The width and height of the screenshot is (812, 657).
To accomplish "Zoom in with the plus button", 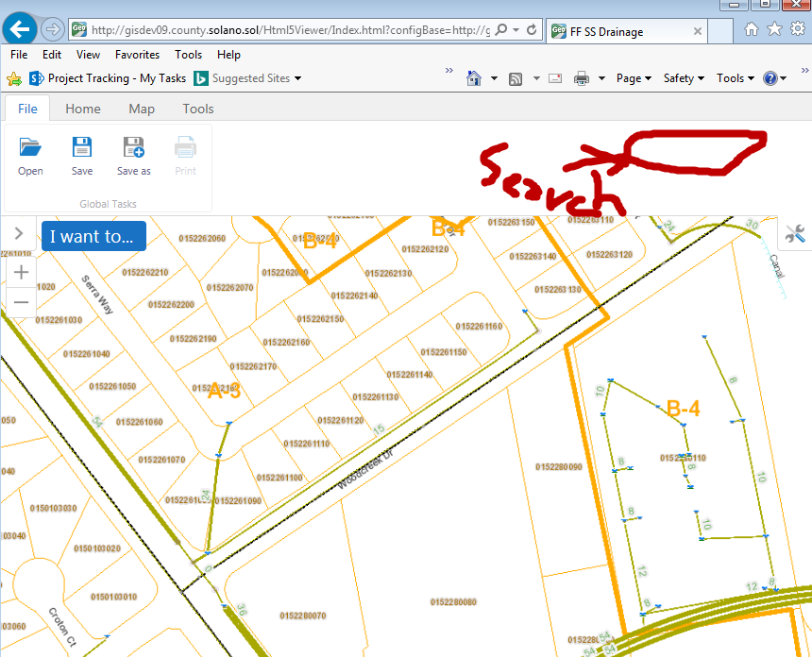I will point(21,272).
